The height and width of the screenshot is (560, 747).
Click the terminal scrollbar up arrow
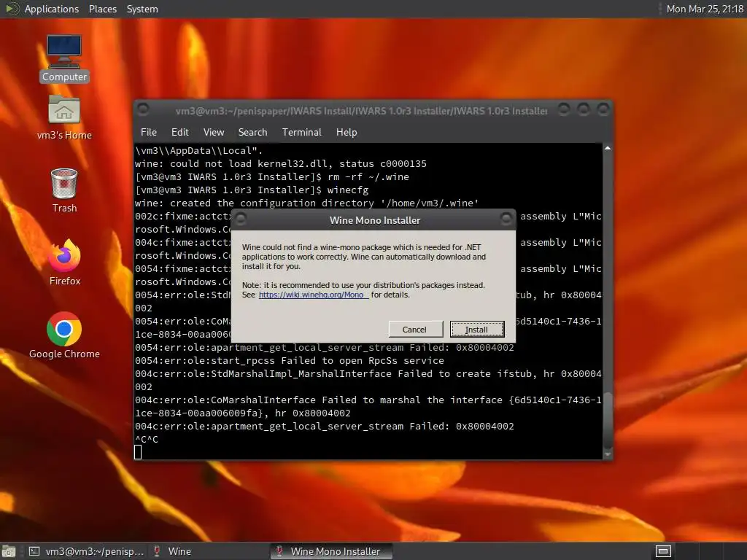pos(608,149)
